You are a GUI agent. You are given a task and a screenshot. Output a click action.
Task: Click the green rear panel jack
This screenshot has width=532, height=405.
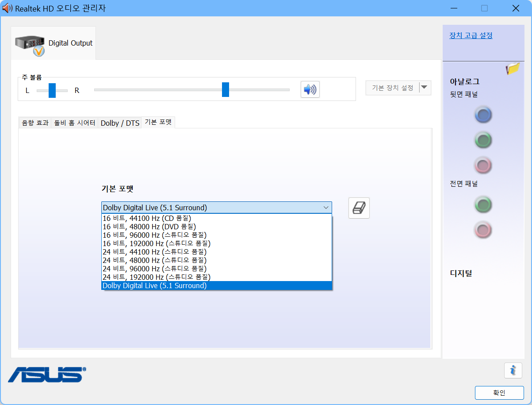coord(483,140)
